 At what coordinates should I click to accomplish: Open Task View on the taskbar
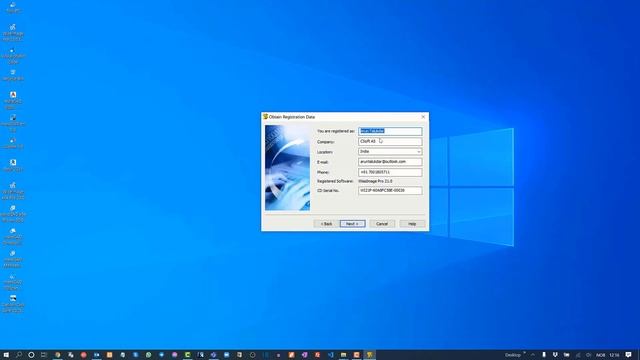44,355
